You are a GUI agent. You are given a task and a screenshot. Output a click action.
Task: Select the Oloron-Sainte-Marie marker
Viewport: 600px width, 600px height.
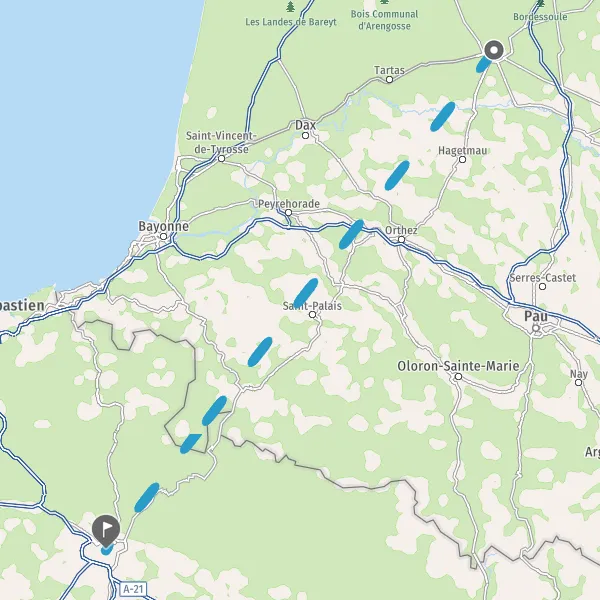point(458,377)
